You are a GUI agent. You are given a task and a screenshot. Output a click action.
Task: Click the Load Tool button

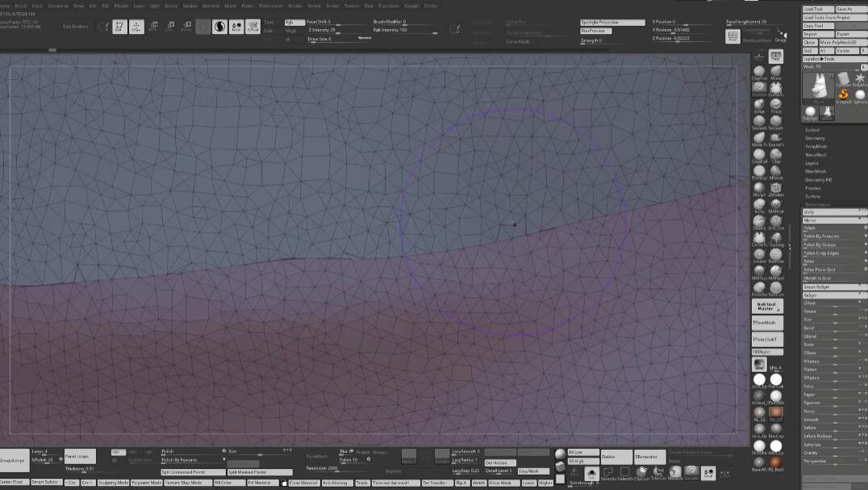click(818, 10)
